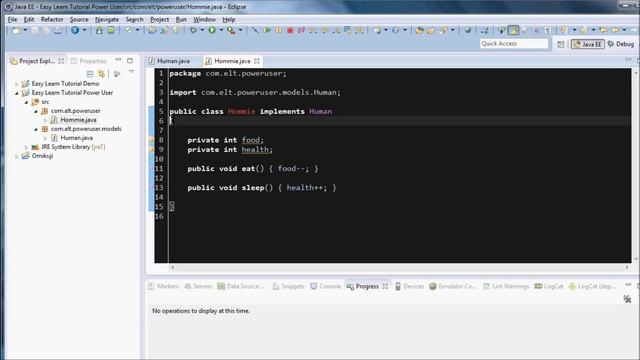The image size is (640, 360).
Task: Close the Progress view tab
Action: point(385,287)
